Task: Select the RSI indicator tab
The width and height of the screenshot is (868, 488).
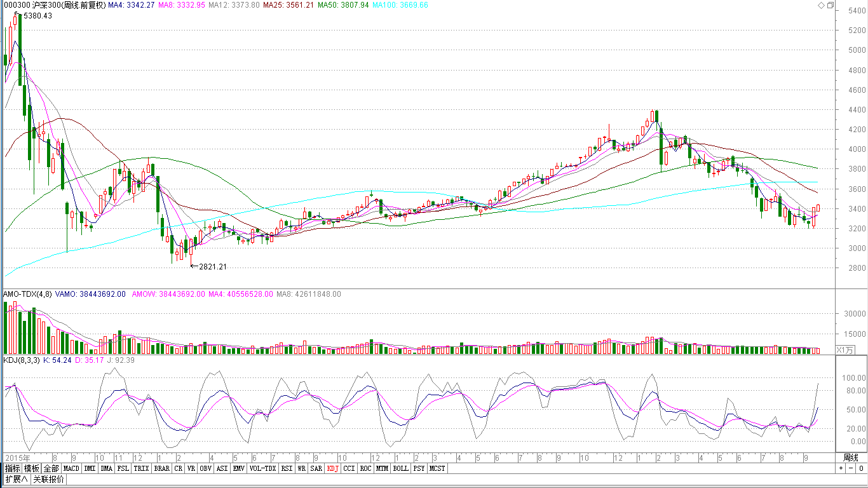Action: coord(287,469)
